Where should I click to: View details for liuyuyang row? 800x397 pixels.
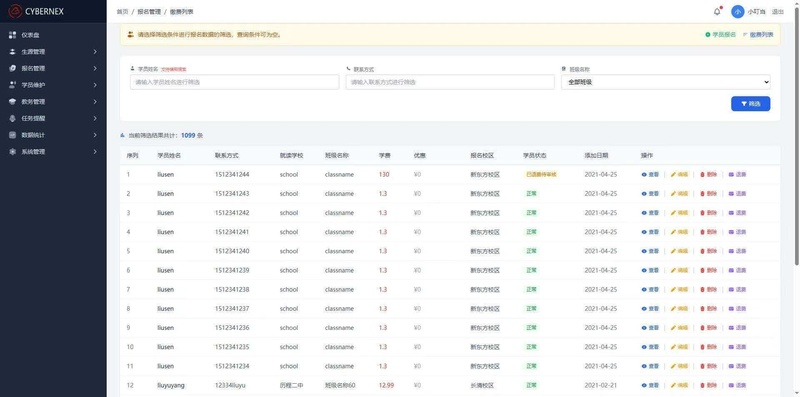(651, 385)
